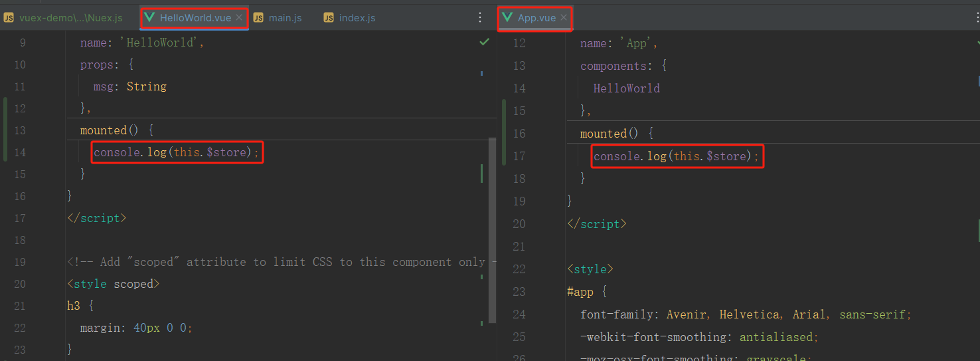Image resolution: width=980 pixels, height=361 pixels.
Task: Click the "font-family: Avenir, Helvetica" line
Action: (746, 314)
